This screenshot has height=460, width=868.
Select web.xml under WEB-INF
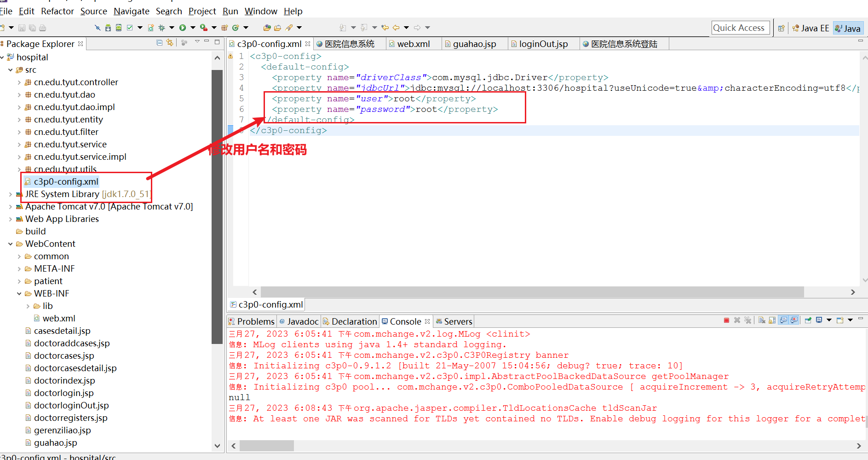[x=59, y=319]
